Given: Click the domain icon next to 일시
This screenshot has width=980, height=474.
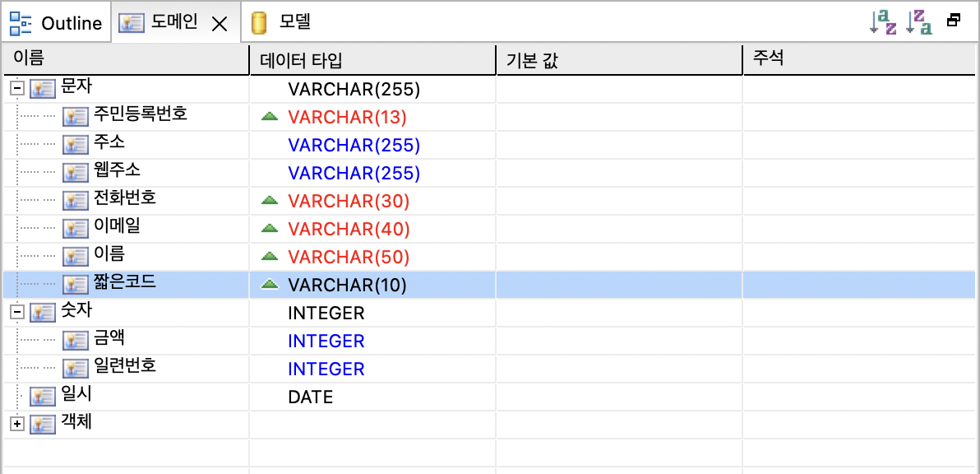Looking at the screenshot, I should point(41,397).
